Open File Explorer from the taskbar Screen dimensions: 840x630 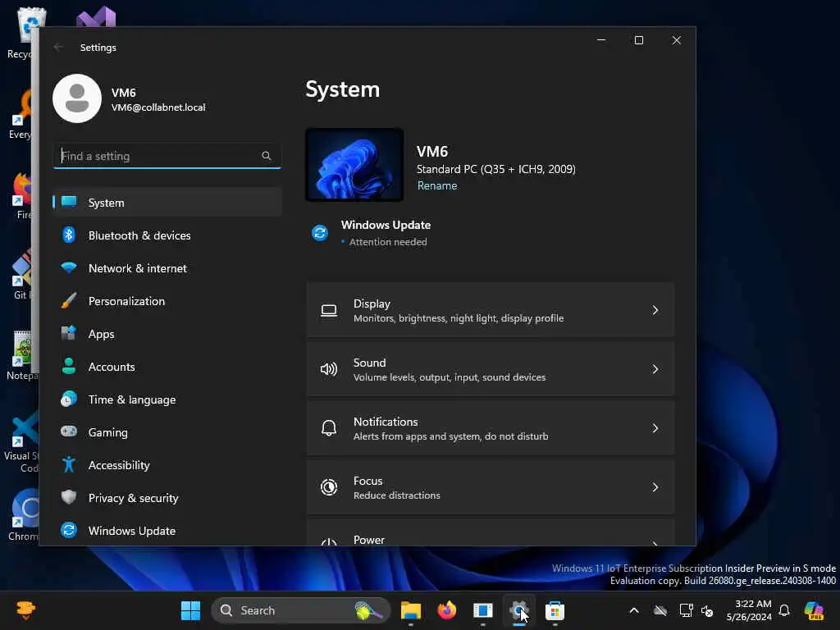pyautogui.click(x=411, y=610)
